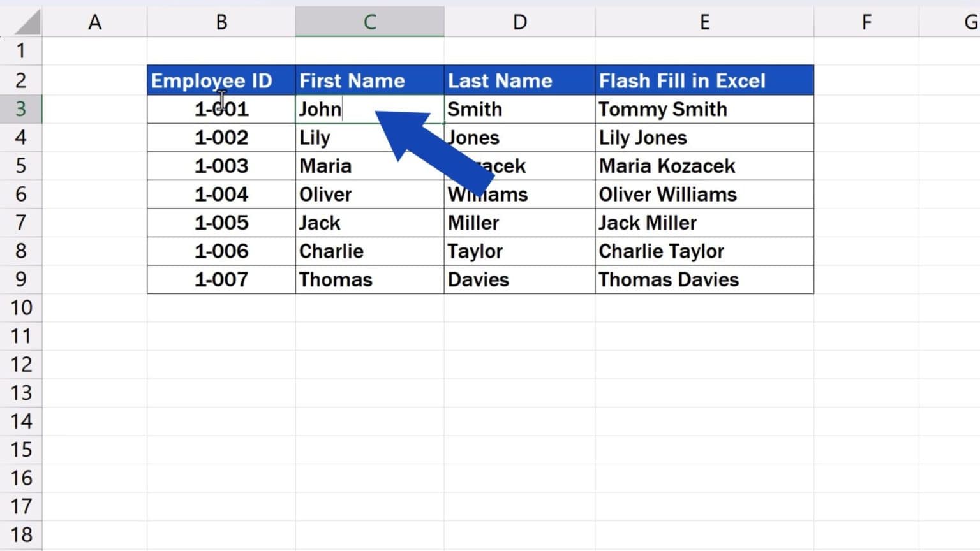Screen dimensions: 980x551
Task: Select row 3 header
Action: coord(21,108)
